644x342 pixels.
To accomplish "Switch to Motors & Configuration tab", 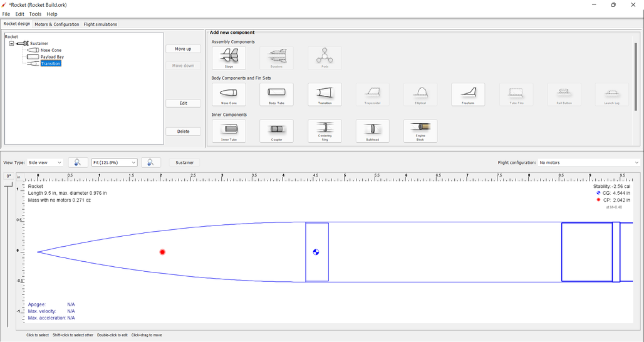I will tap(57, 24).
